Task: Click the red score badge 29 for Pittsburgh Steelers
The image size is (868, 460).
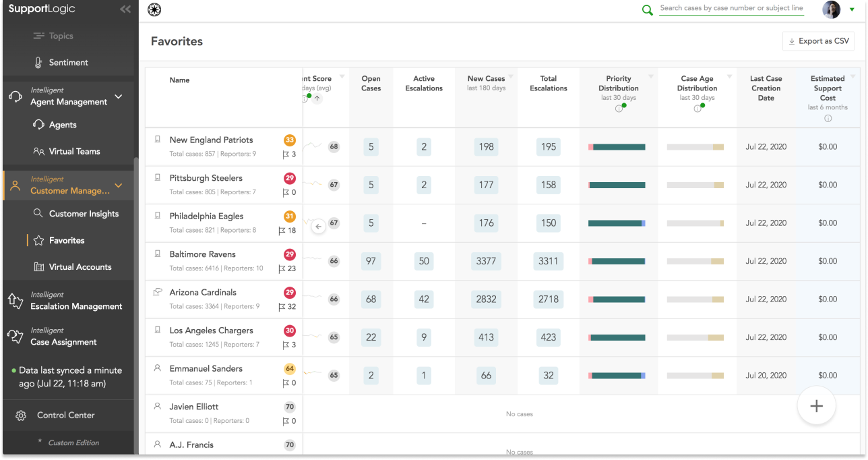Action: [x=290, y=178]
